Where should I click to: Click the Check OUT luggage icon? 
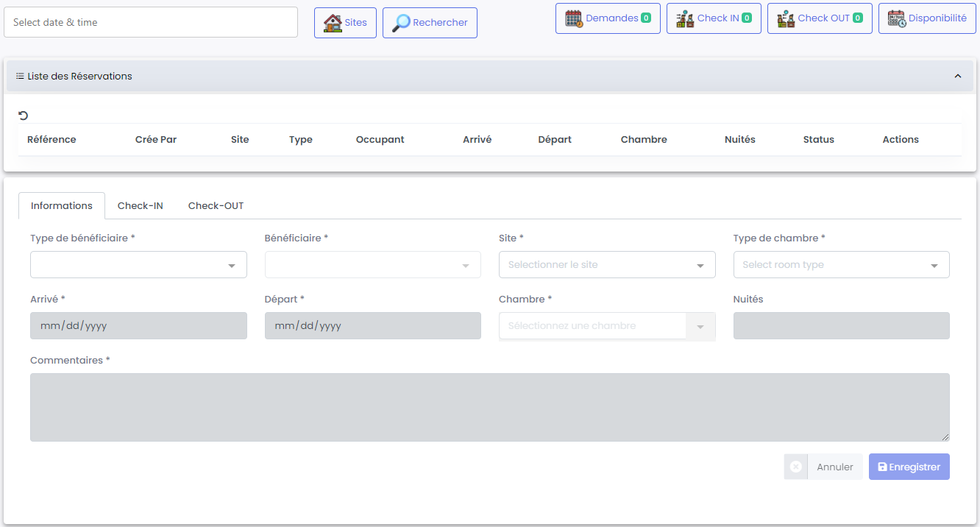786,18
